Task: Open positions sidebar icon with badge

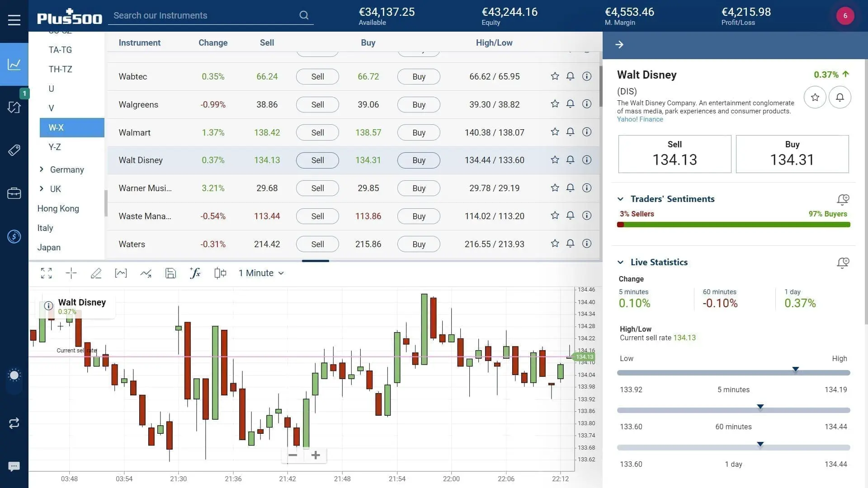Action: click(14, 107)
